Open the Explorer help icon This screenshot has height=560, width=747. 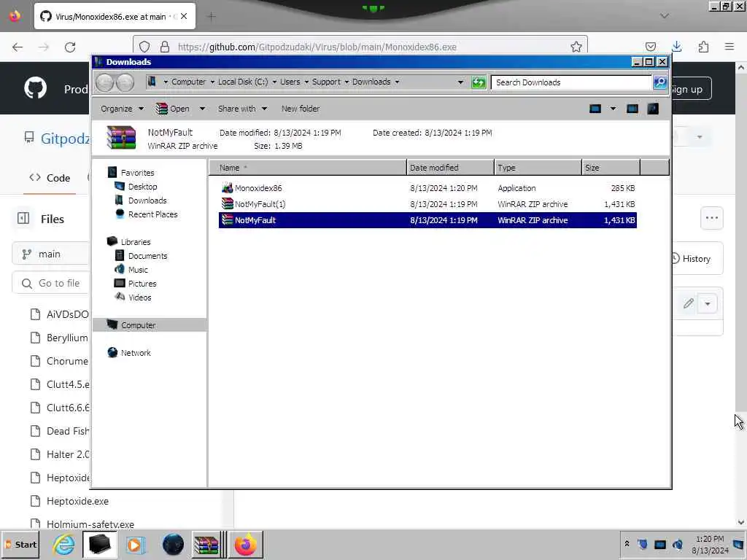point(653,109)
